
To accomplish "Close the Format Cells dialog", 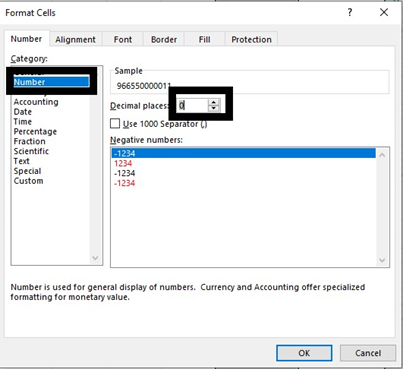I will tap(384, 13).
